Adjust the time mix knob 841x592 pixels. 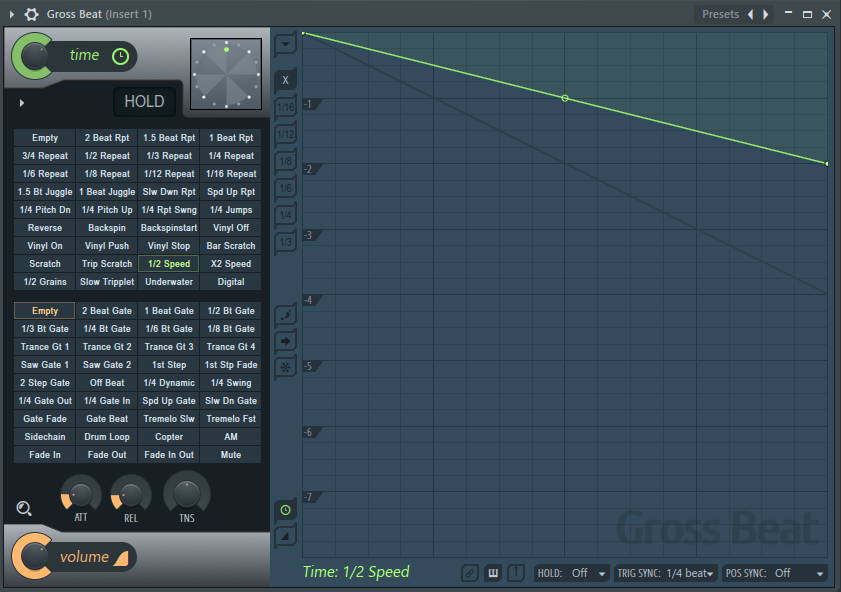[33, 56]
